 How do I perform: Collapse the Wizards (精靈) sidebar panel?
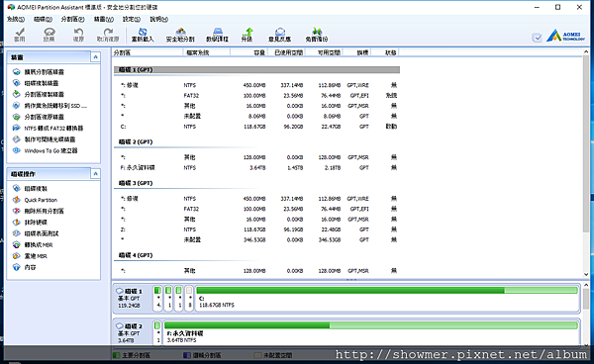coord(95,57)
